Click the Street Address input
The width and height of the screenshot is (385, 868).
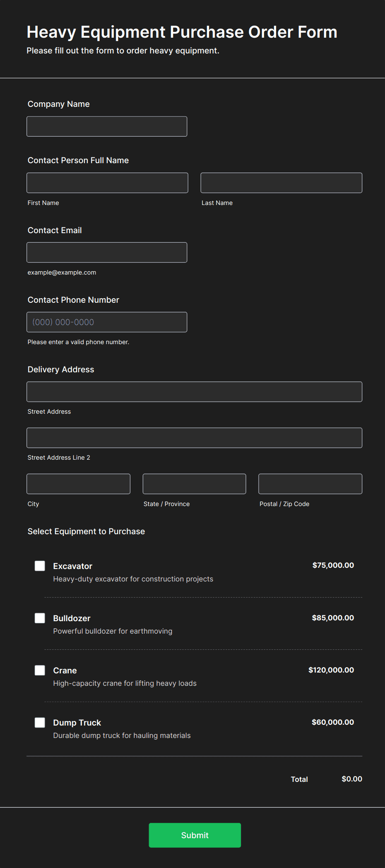194,391
